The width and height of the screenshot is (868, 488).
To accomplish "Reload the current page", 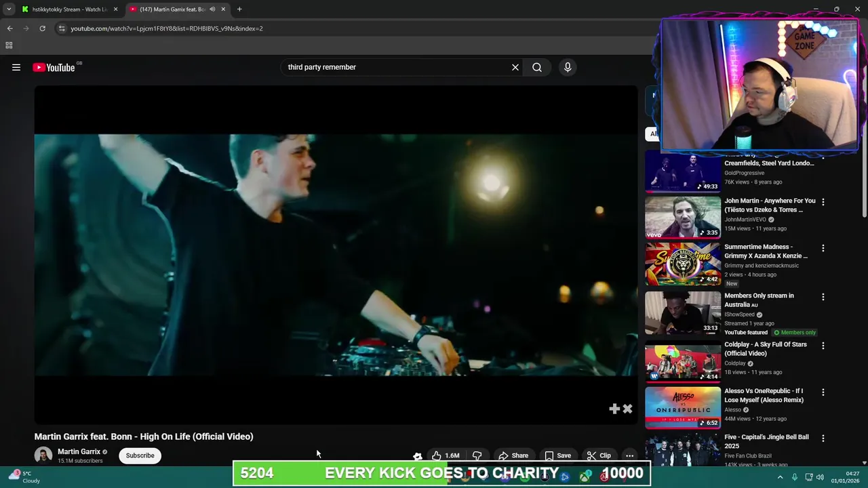I will click(x=42, y=28).
